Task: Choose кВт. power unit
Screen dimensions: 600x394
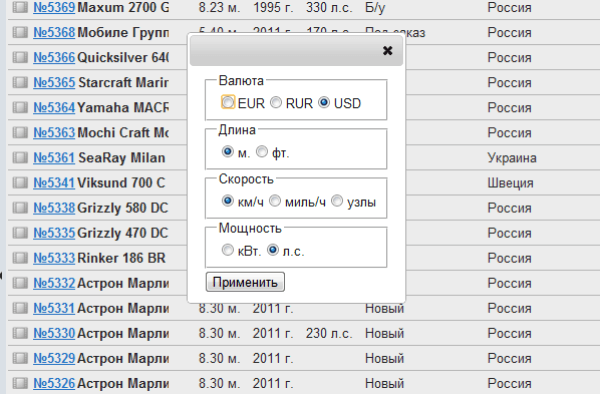Action: point(228,250)
